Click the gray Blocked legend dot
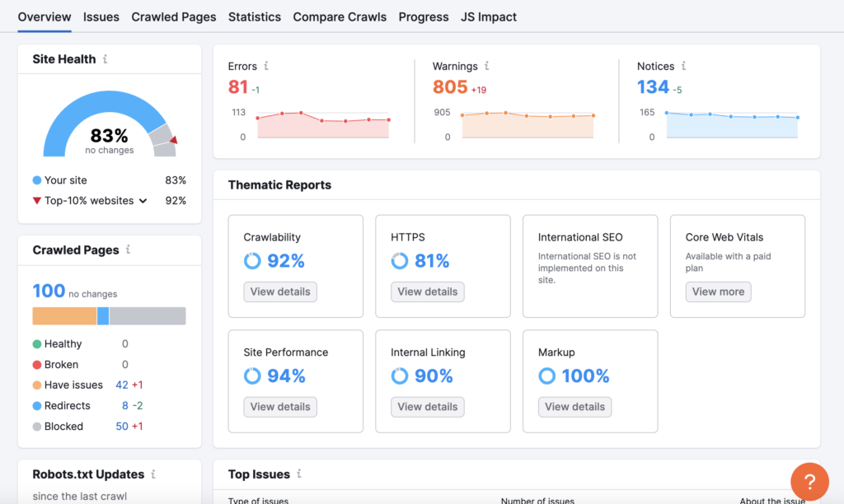This screenshot has height=504, width=844. pyautogui.click(x=36, y=427)
